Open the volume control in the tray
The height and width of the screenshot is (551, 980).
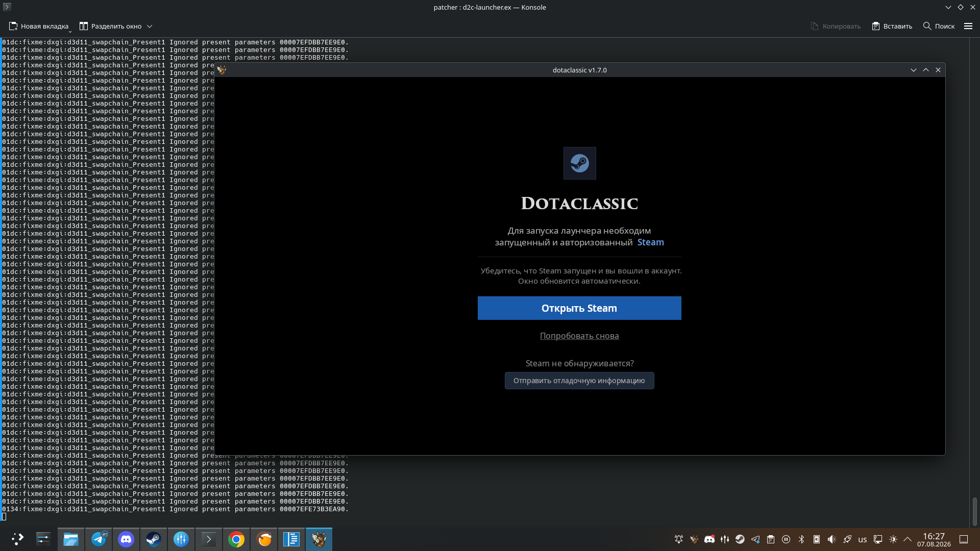click(x=832, y=539)
